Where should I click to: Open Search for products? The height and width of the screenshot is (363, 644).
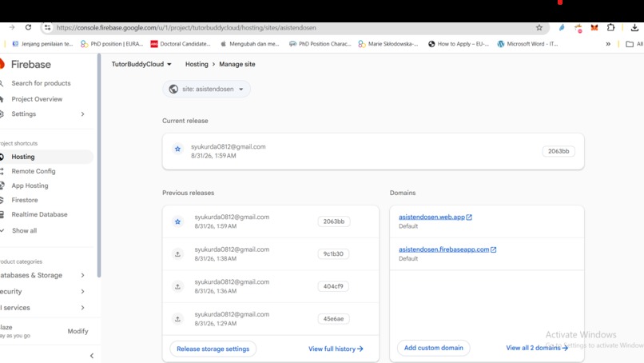[41, 83]
